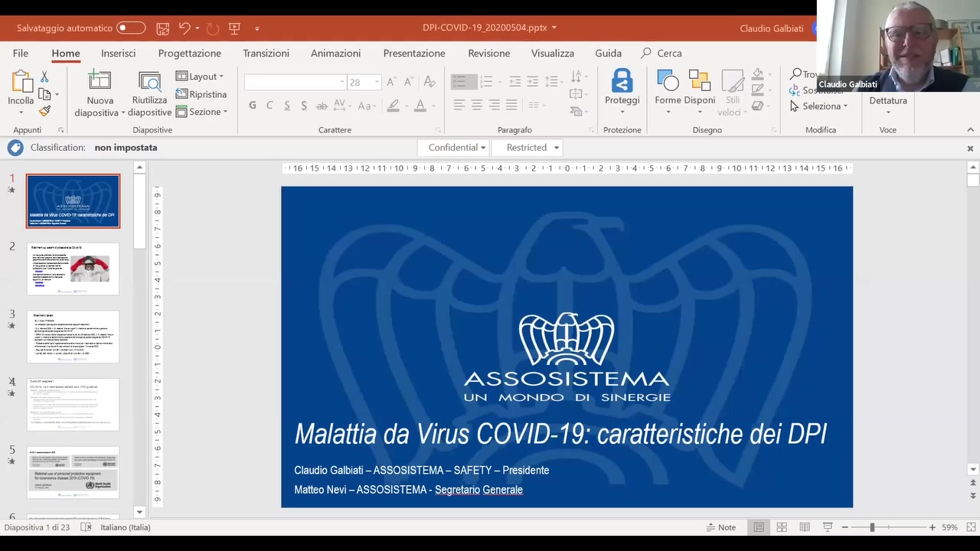Click the Save icon in title bar
The image size is (980, 551).
162,28
